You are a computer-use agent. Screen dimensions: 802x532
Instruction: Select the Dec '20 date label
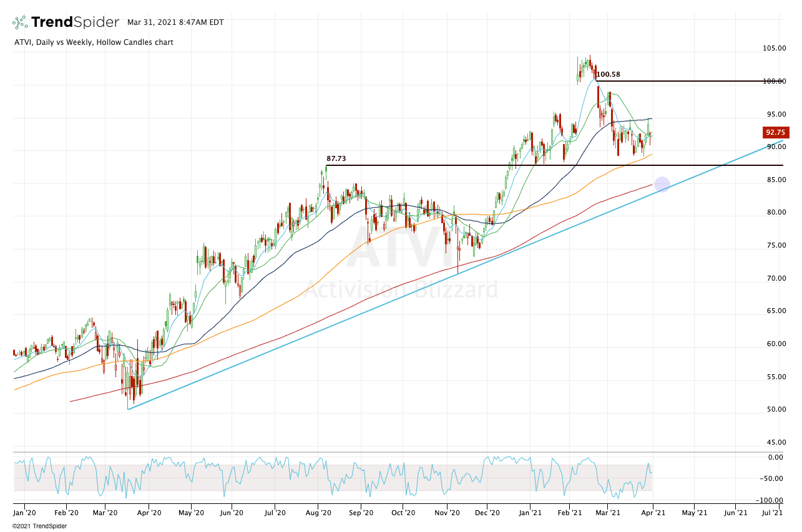487,513
